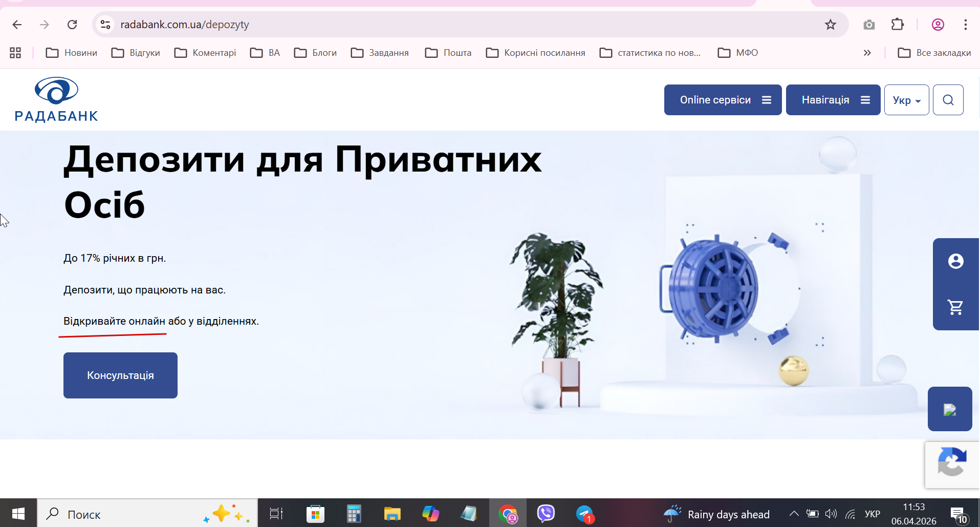Click the reCAPTCHA badge

click(x=952, y=465)
